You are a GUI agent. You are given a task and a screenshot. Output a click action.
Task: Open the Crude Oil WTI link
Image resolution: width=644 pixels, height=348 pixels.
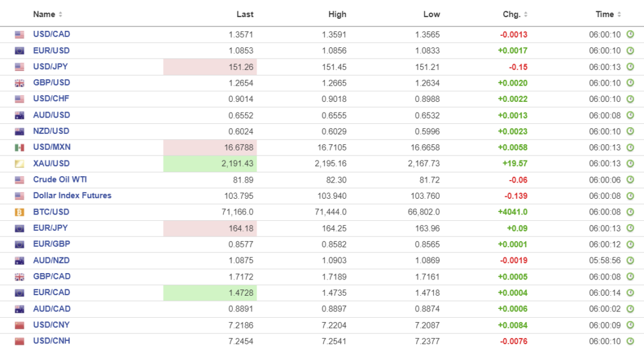pos(60,179)
